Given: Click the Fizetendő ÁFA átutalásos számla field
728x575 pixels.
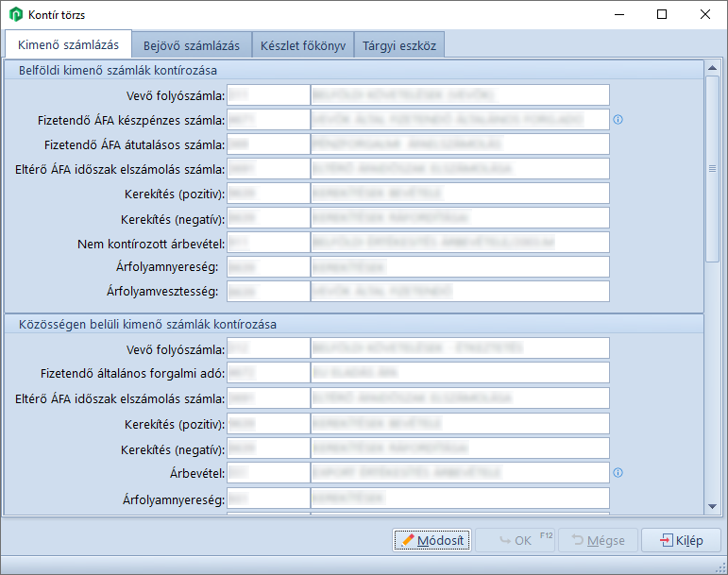Looking at the screenshot, I should point(267,144).
